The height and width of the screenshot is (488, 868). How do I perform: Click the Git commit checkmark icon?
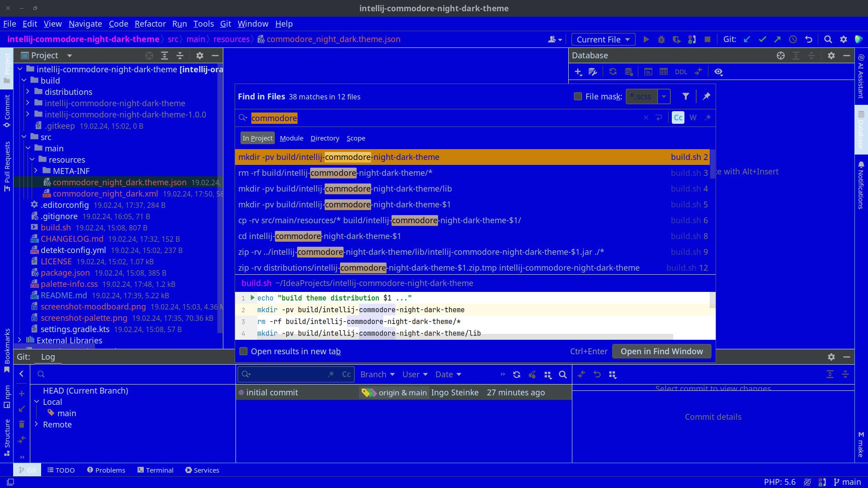763,40
